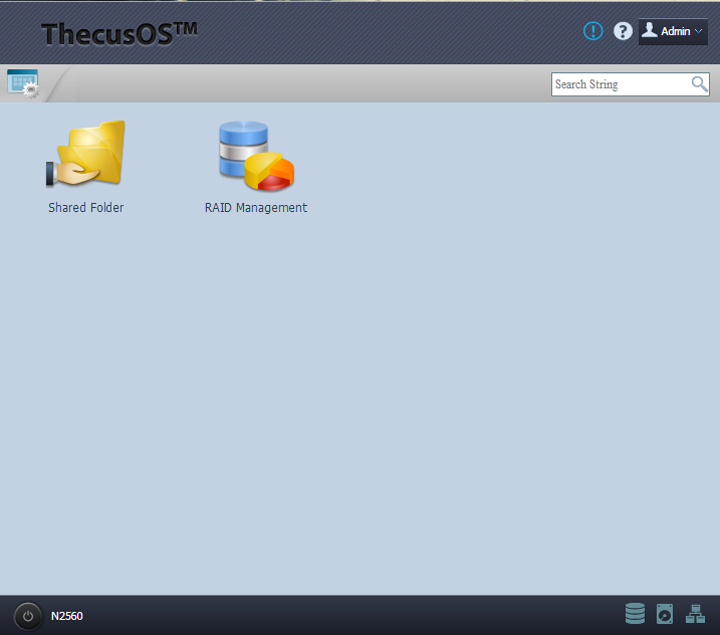Click the Shared Folder text label
720x635 pixels.
tap(86, 208)
